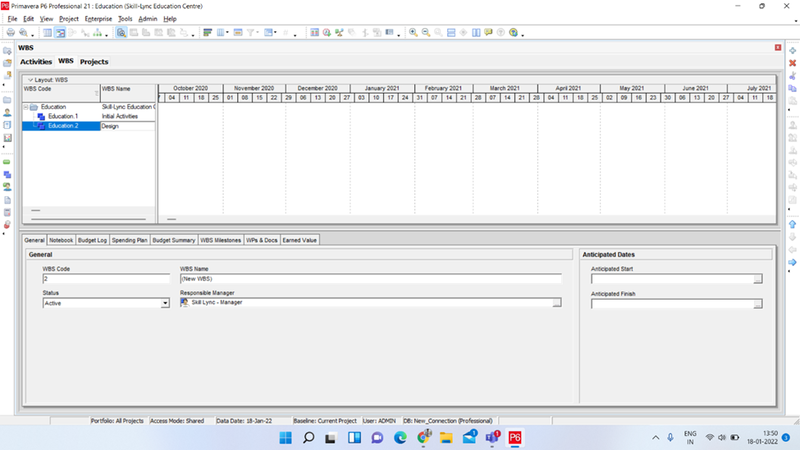The image size is (800, 450).
Task: Open the File menu
Action: (x=12, y=19)
